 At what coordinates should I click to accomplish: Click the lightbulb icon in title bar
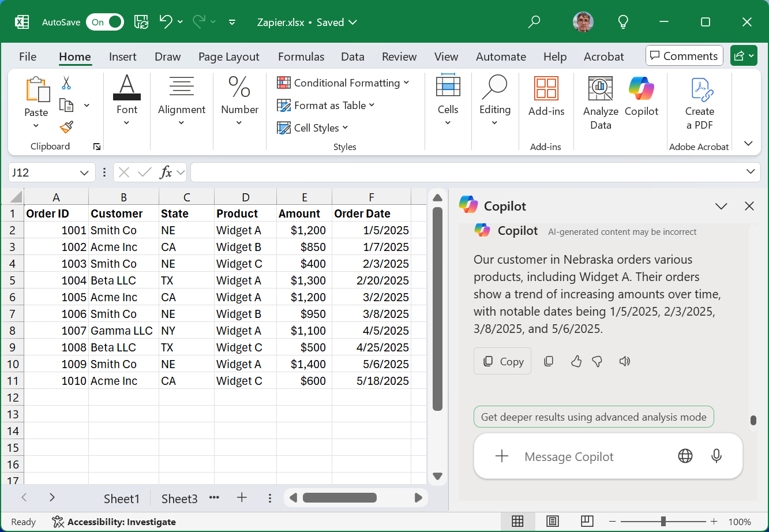[623, 22]
